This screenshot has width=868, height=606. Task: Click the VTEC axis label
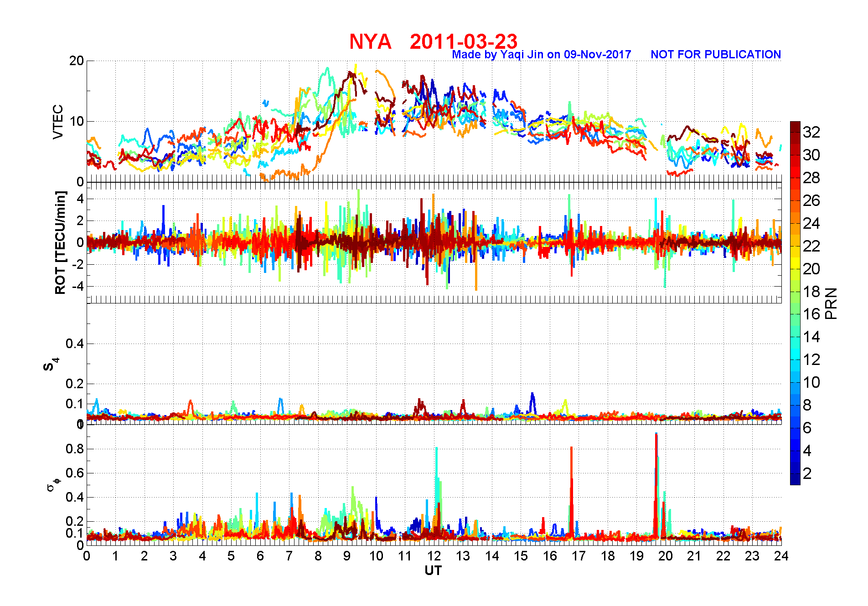pyautogui.click(x=58, y=122)
